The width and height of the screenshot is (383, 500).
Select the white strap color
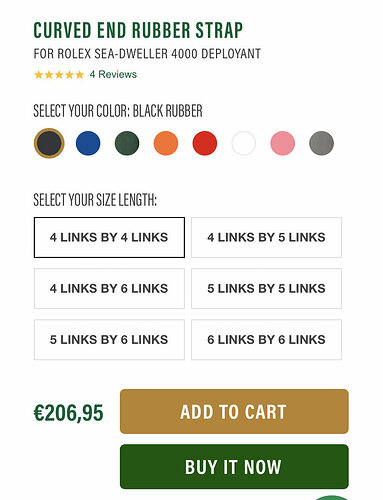(x=244, y=143)
